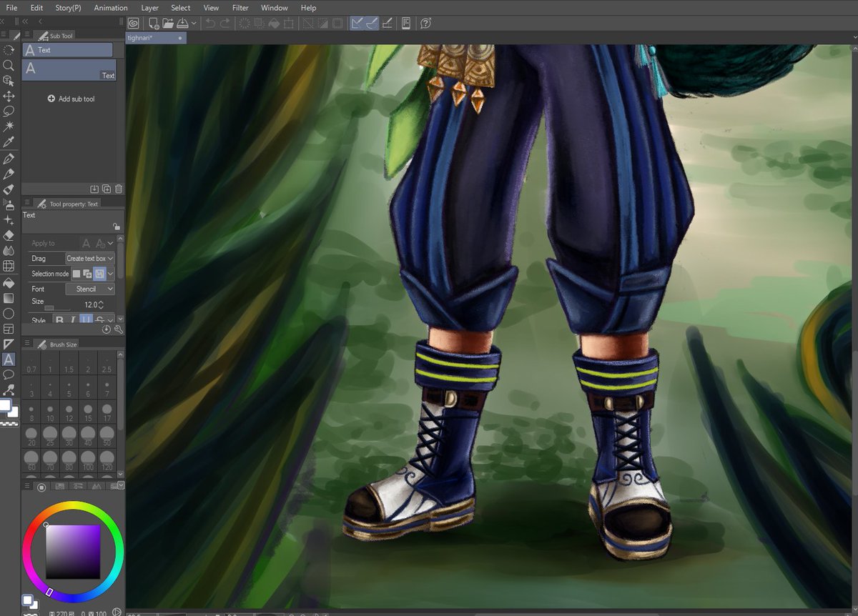Open wrench sub tool detail settings
858x616 pixels.
119,329
